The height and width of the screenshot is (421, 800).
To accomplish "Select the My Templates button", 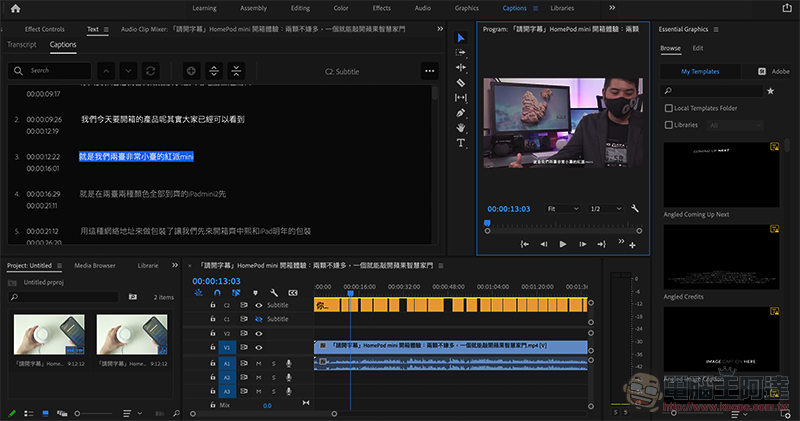I will [699, 72].
